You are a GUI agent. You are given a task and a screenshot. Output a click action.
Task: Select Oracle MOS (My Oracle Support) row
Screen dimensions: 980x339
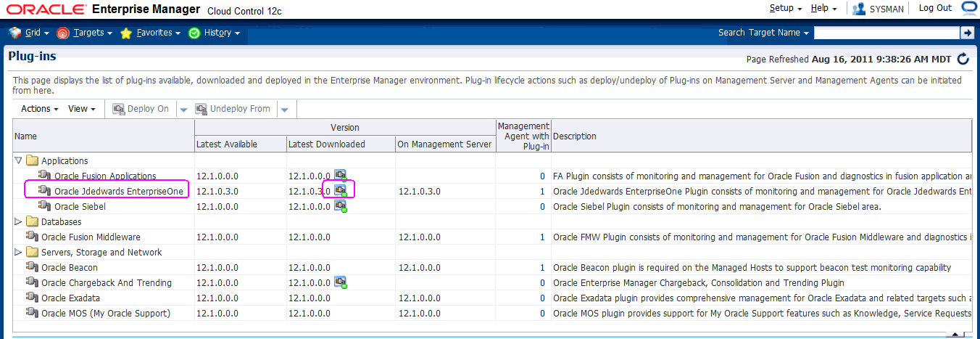coord(492,313)
